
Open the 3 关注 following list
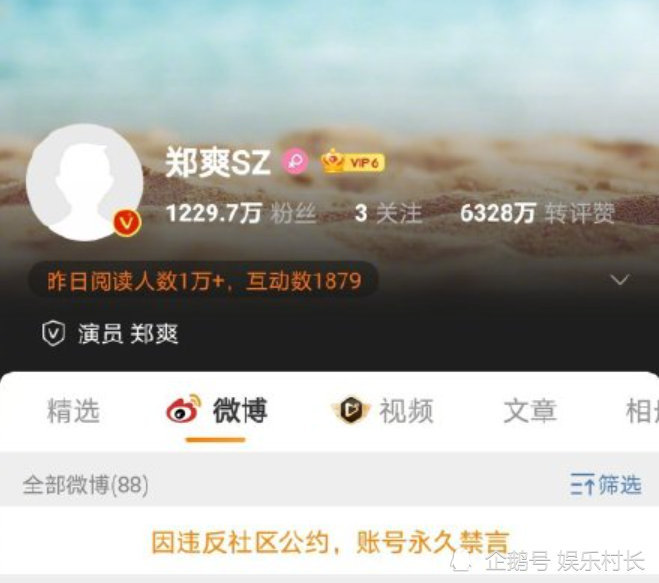click(x=388, y=213)
